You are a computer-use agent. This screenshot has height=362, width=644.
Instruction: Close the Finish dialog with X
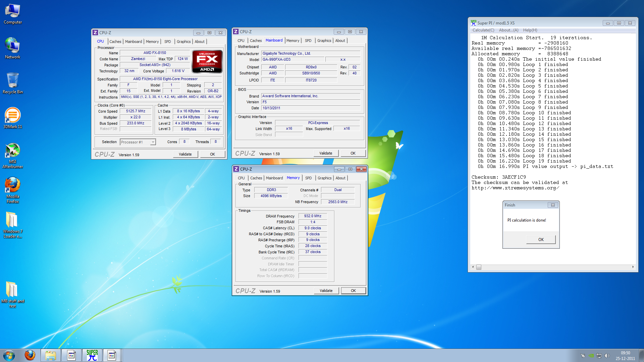pyautogui.click(x=553, y=205)
